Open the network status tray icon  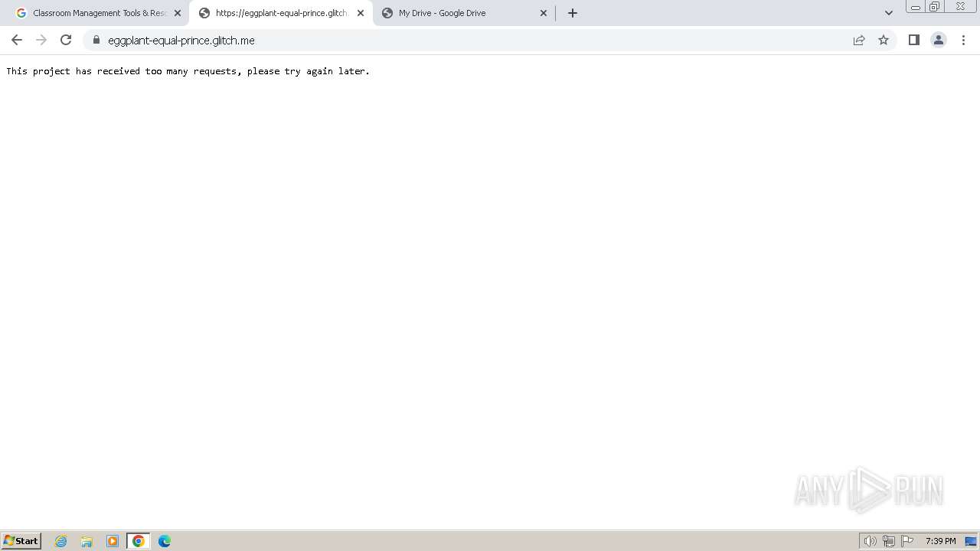pos(889,541)
